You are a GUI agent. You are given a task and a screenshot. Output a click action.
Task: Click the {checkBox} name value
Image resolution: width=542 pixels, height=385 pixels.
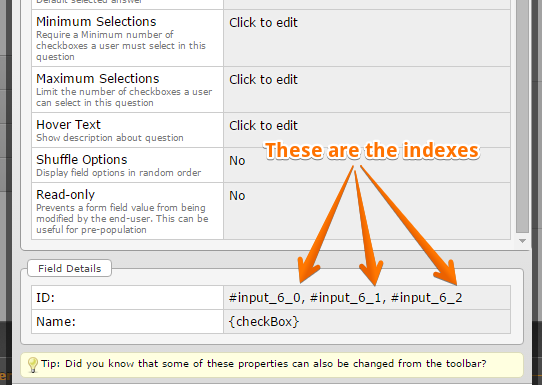pos(264,322)
